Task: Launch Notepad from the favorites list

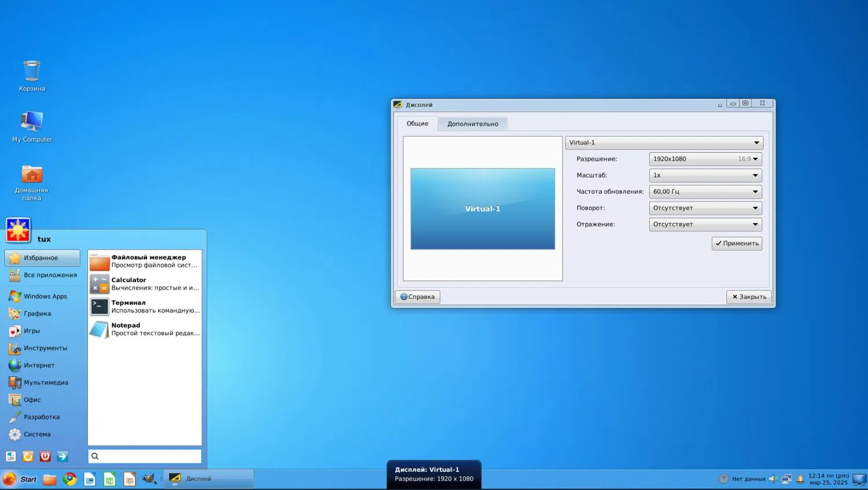Action: coord(145,329)
